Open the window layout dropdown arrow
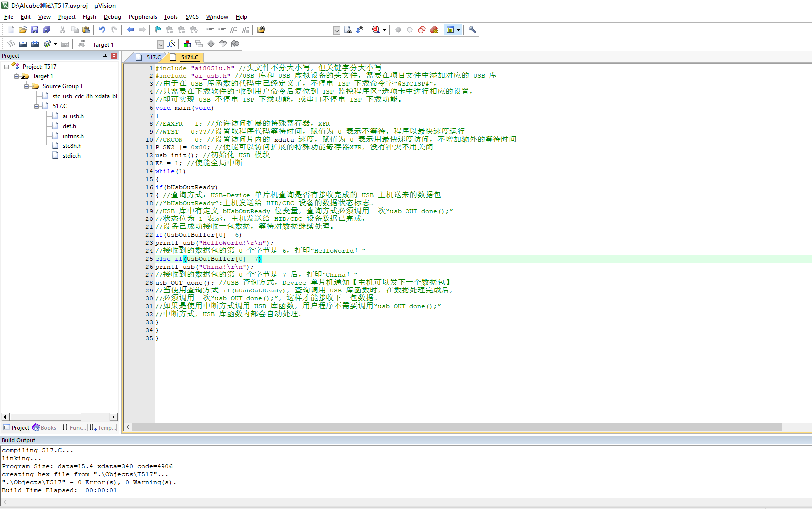The height and width of the screenshot is (509, 812). [458, 30]
